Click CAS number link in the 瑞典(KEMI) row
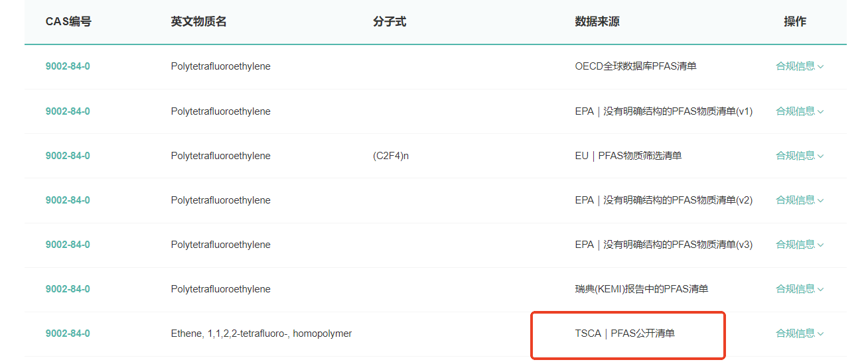This screenshot has height=364, width=868. [68, 289]
